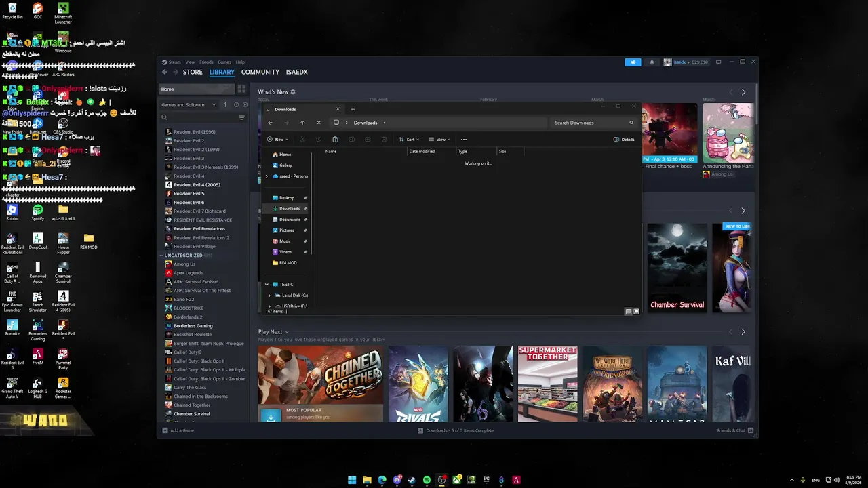Screen dimensions: 868x488
Task: Open What's New settings gear
Action: tap(293, 91)
